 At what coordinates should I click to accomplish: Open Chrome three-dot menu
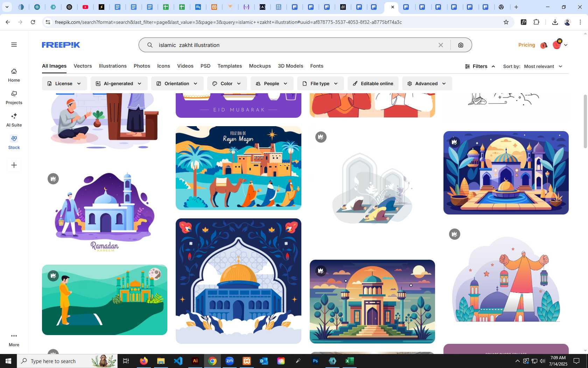pyautogui.click(x=580, y=22)
